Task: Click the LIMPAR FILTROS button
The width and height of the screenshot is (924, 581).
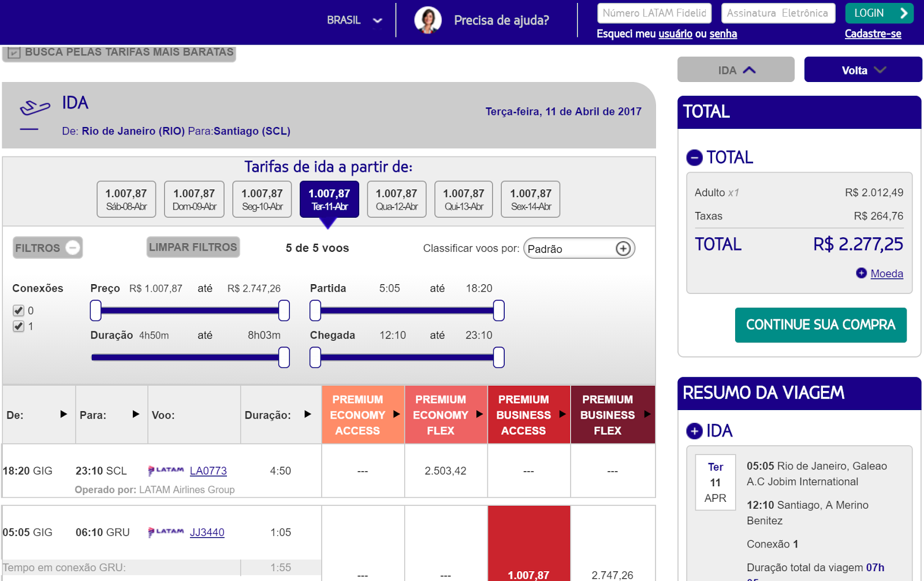Action: coord(193,247)
